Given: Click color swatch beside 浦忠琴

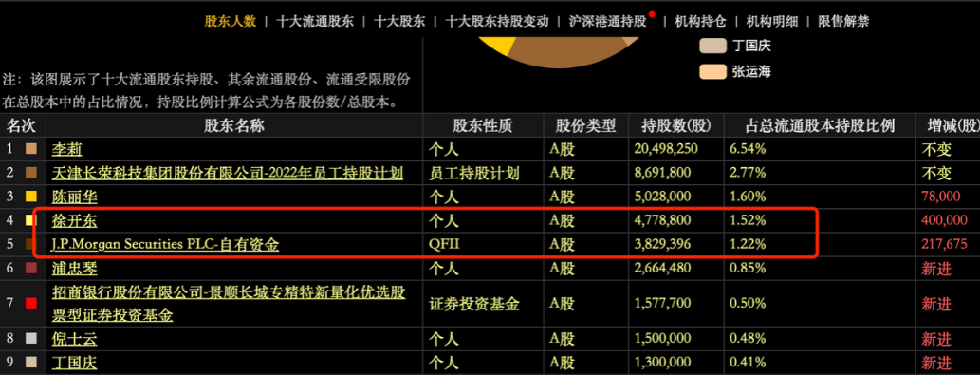Looking at the screenshot, I should tap(31, 269).
